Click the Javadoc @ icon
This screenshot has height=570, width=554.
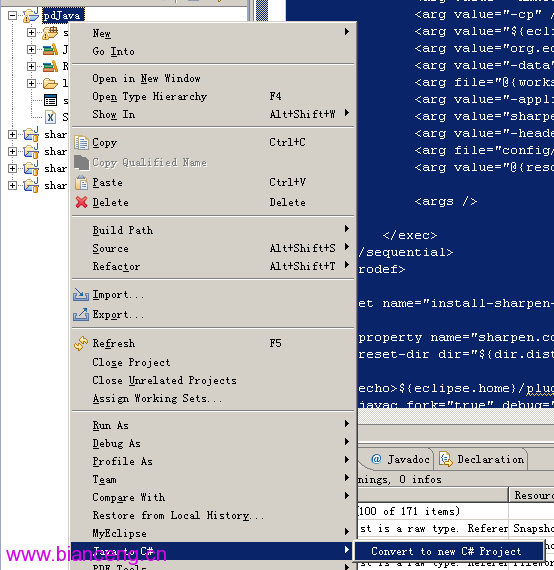pyautogui.click(x=376, y=459)
